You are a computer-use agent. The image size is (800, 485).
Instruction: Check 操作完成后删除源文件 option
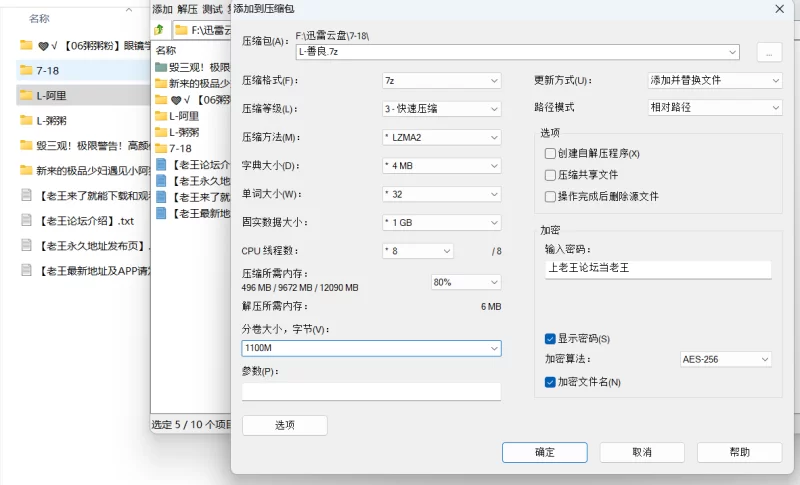pos(550,196)
